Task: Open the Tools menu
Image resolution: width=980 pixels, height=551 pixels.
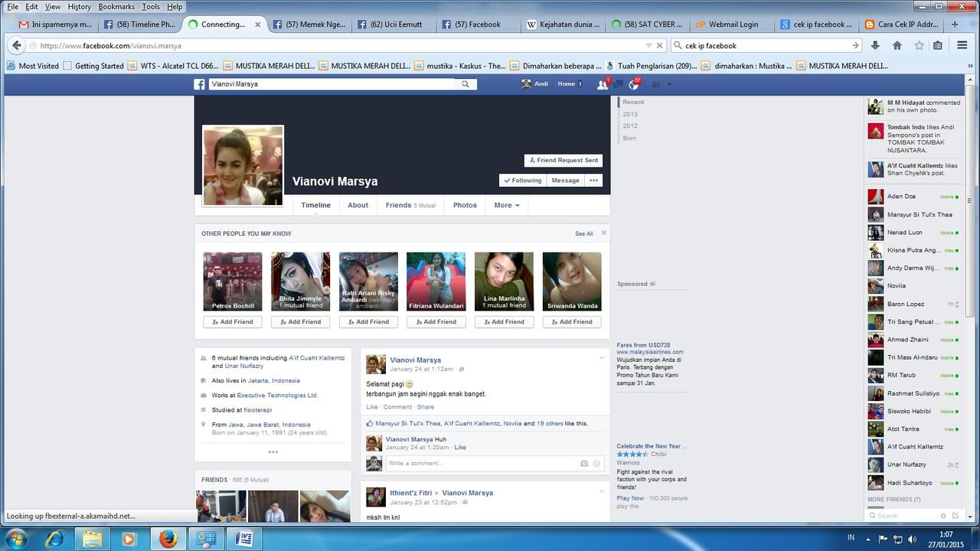Action: pos(151,6)
